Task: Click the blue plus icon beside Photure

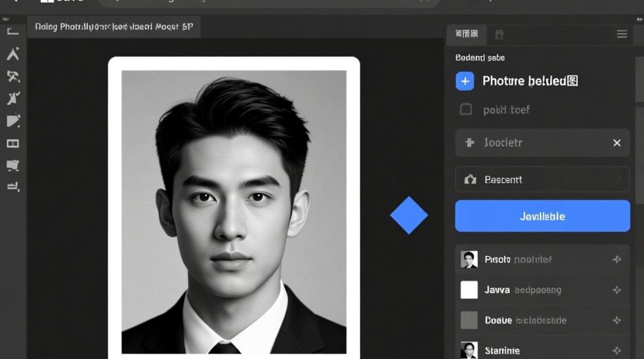Action: point(465,81)
